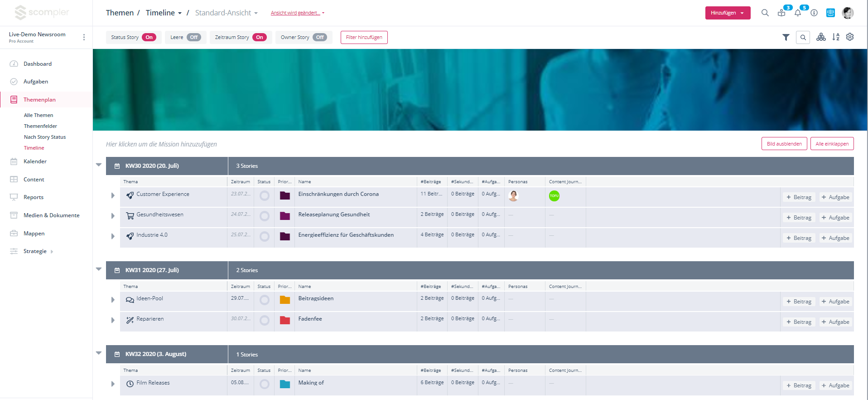Image resolution: width=868 pixels, height=400 pixels.
Task: Enable the Leere toggle
Action: pyautogui.click(x=193, y=37)
